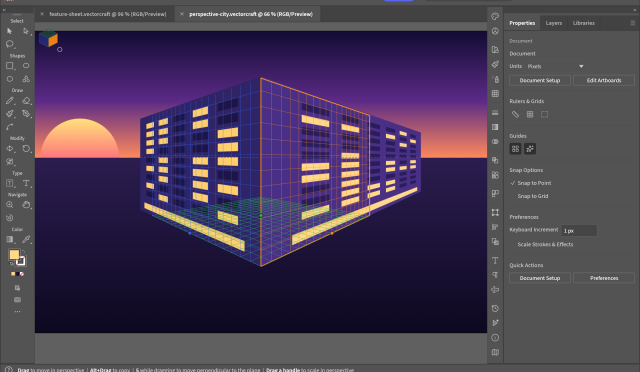Open the Info panel icon
The image size is (640, 372).
[x=495, y=338]
